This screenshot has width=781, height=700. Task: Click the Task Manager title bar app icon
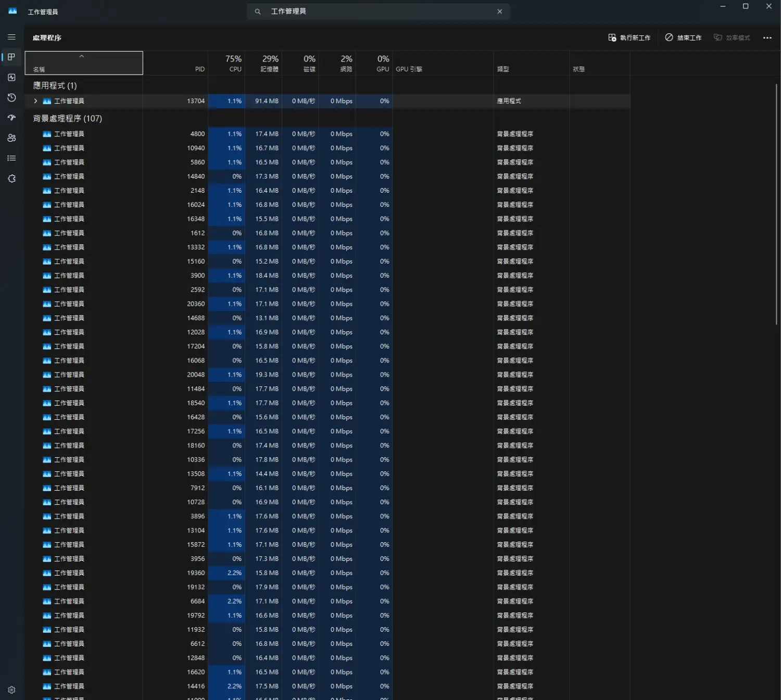(x=12, y=11)
